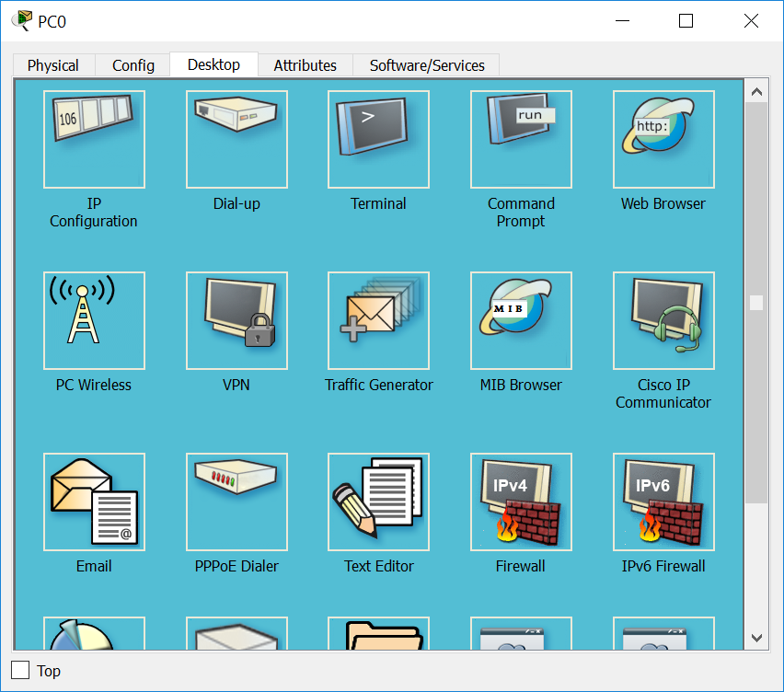The height and width of the screenshot is (692, 784).
Task: Switch to the Config tab
Action: pos(133,65)
